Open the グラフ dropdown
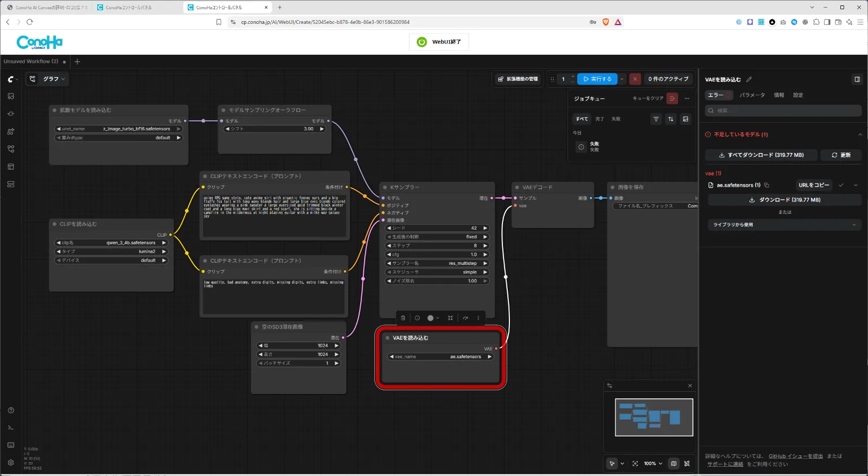 click(x=48, y=79)
